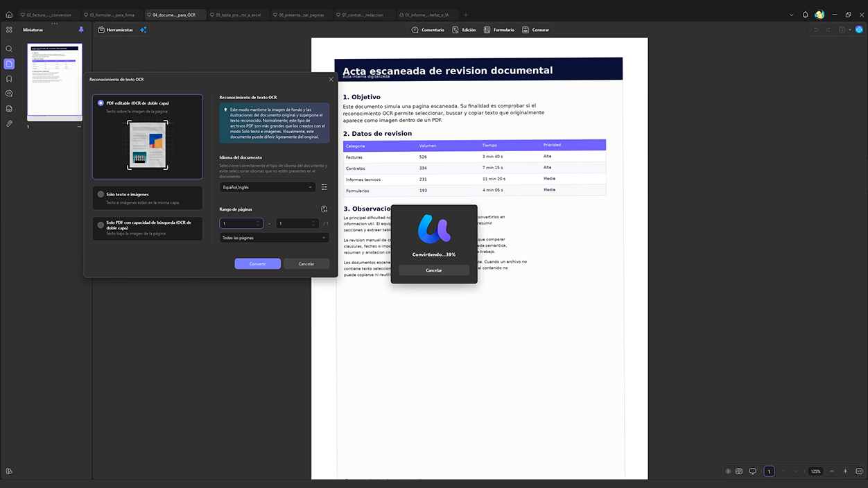Select PDF editable (OCR de doble capa)
This screenshot has height=488, width=868.
pyautogui.click(x=148, y=137)
